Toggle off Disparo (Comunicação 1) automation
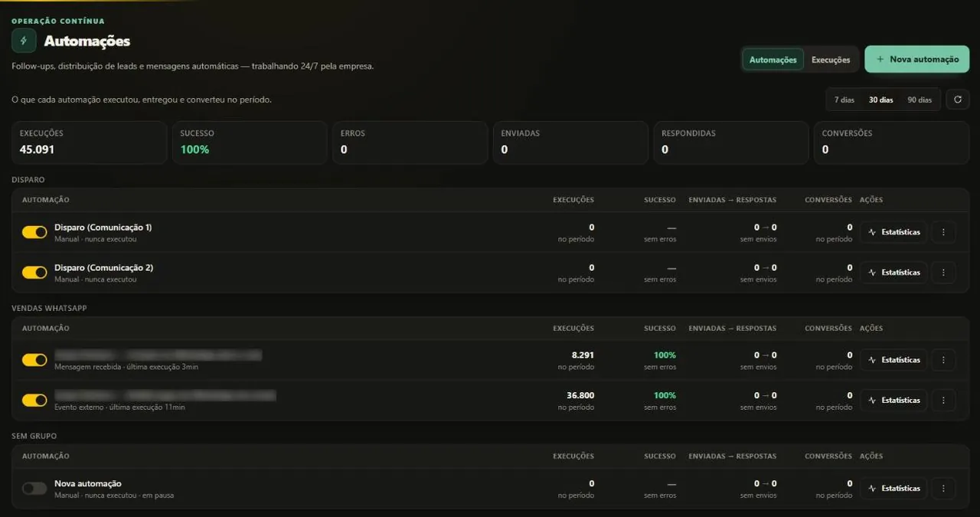Screen dimensions: 980x517 [x=34, y=232]
